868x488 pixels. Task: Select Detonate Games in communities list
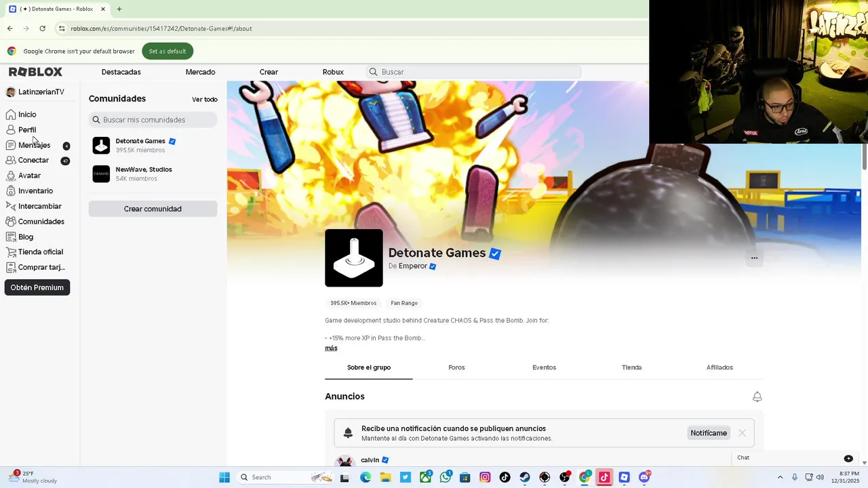(x=153, y=145)
